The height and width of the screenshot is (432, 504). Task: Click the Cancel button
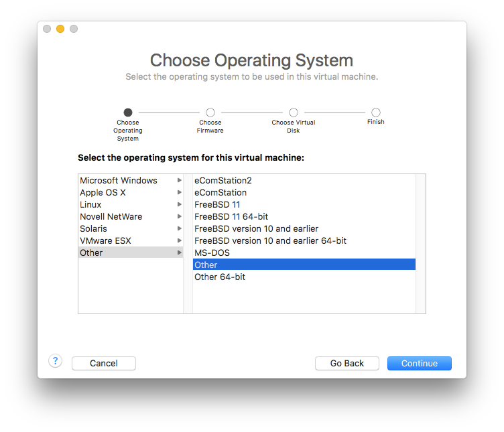[x=104, y=364]
